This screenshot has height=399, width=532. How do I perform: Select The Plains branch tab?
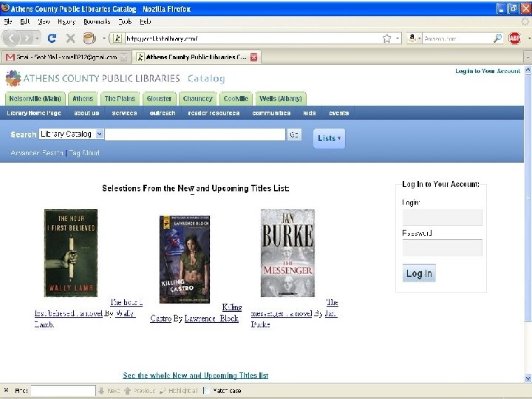click(120, 99)
